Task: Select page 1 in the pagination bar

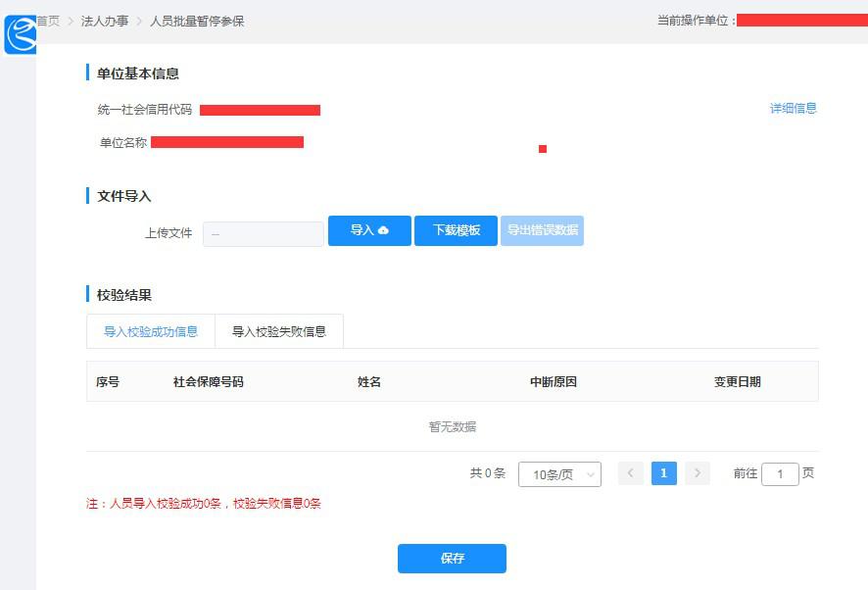Action: pos(663,472)
